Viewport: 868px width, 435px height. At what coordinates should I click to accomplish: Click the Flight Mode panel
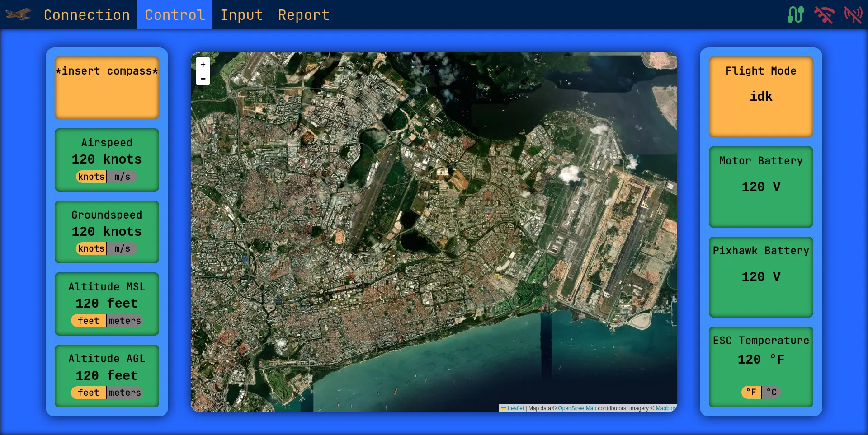[761, 97]
